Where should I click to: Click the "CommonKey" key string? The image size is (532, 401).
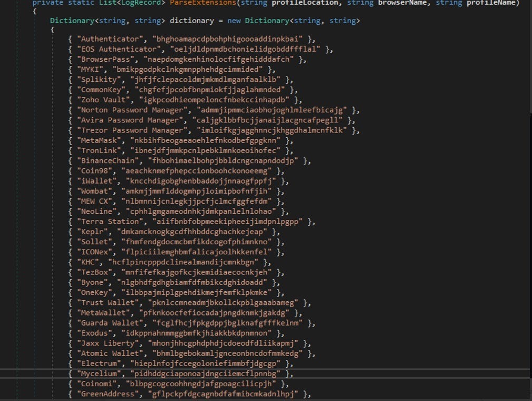(101, 90)
